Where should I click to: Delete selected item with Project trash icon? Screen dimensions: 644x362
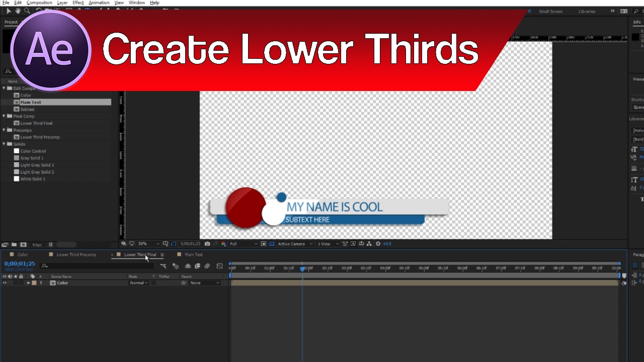click(51, 244)
